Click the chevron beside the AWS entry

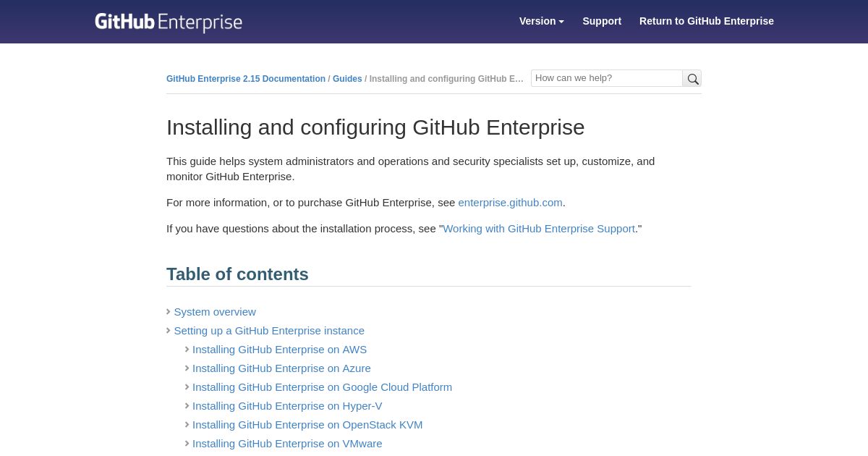(187, 350)
